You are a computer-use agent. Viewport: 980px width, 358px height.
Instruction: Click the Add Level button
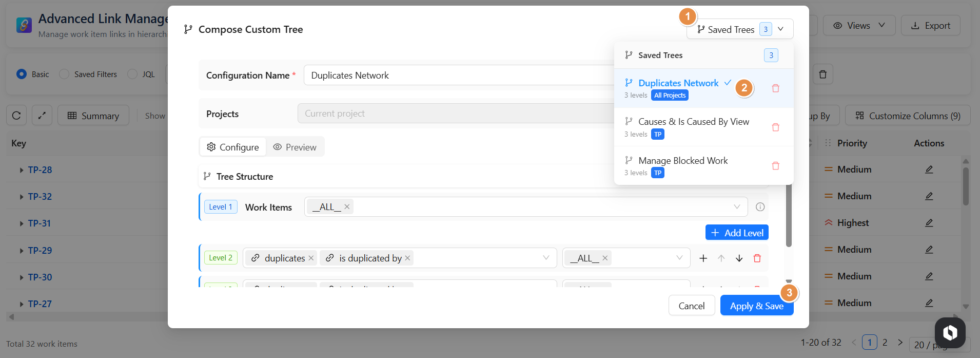[737, 233]
